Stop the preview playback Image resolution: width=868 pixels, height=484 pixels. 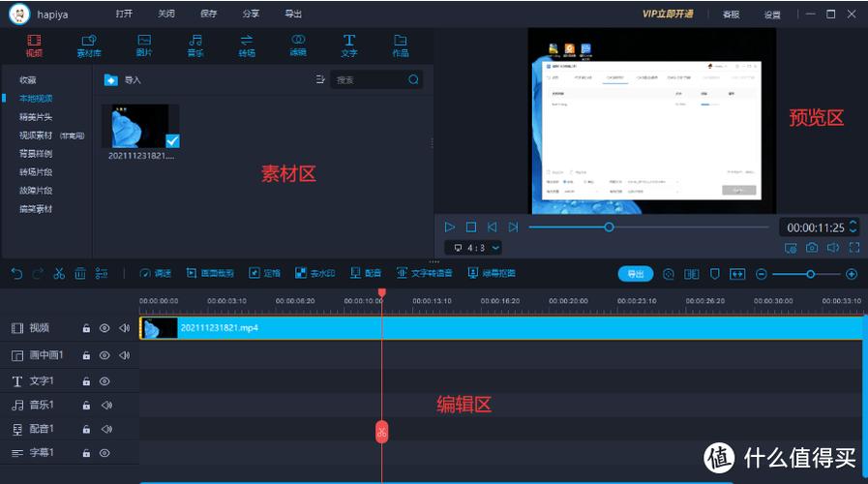(x=470, y=227)
